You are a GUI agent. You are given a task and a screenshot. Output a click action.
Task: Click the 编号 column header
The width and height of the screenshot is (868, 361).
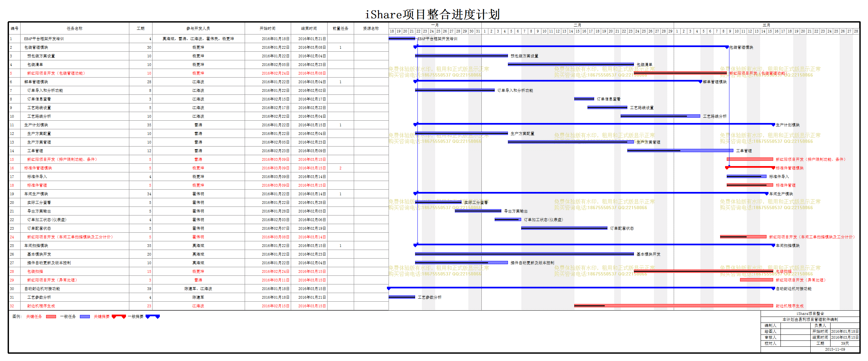click(15, 29)
